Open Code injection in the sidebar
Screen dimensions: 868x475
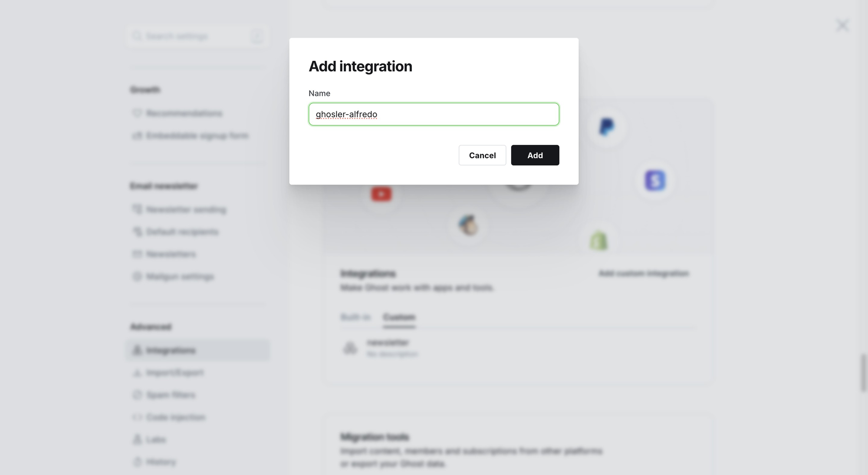click(175, 417)
